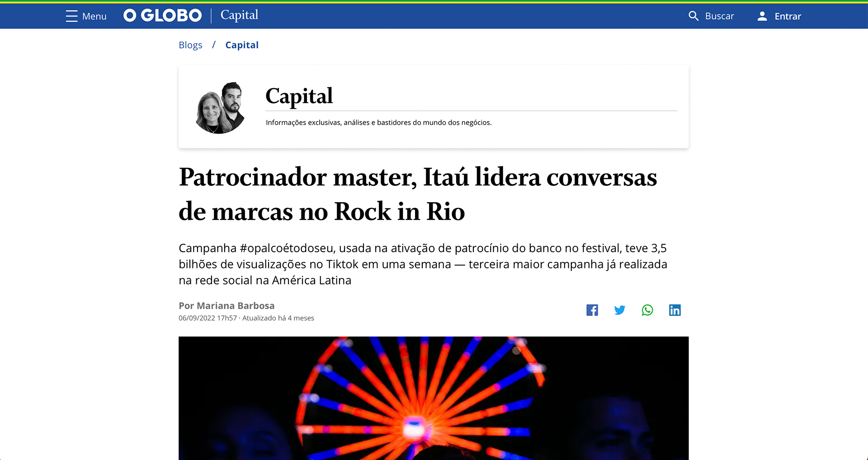Click the Capital blog heading
Image resolution: width=868 pixels, height=460 pixels.
(x=299, y=96)
